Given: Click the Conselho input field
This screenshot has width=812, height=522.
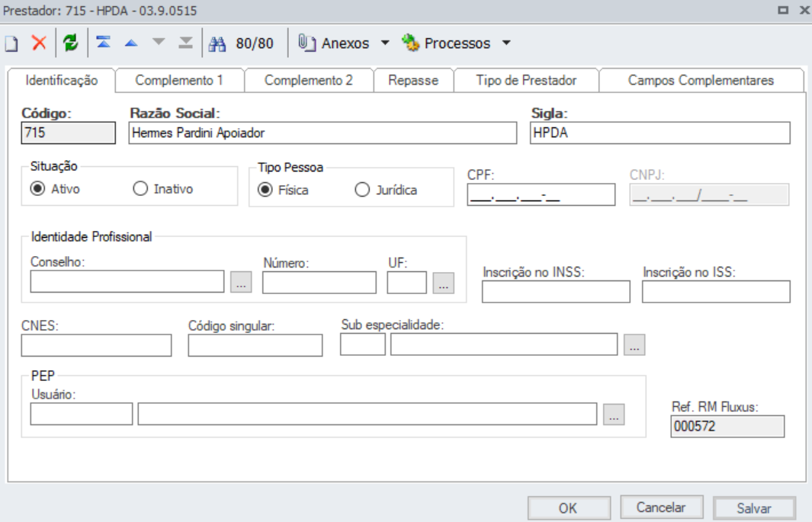Looking at the screenshot, I should click(127, 281).
